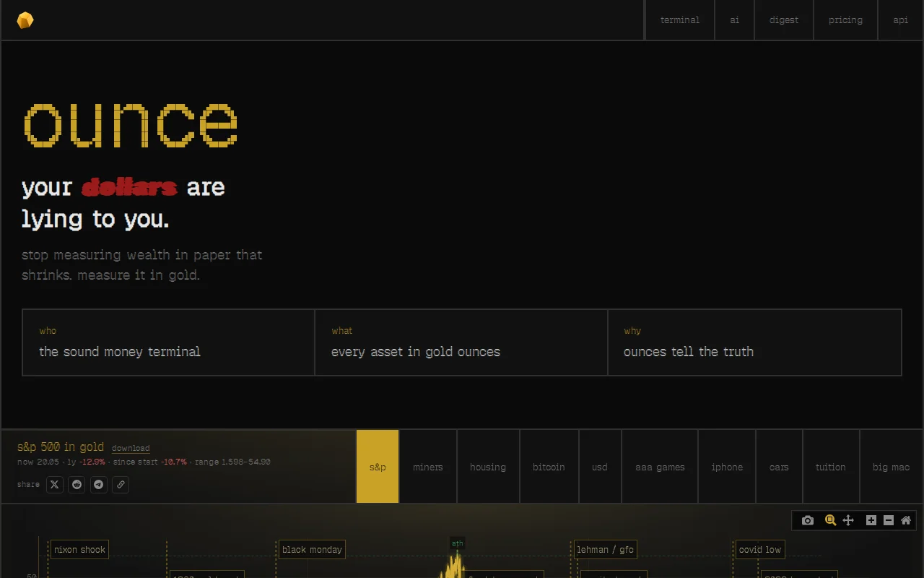Image resolution: width=924 pixels, height=578 pixels.
Task: Click the gold ounce logo icon
Action: (x=25, y=20)
